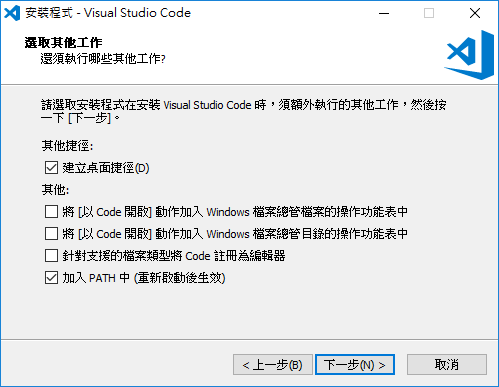This screenshot has height=387, width=499.
Task: Continue with 下一步(N) button
Action: [355, 365]
